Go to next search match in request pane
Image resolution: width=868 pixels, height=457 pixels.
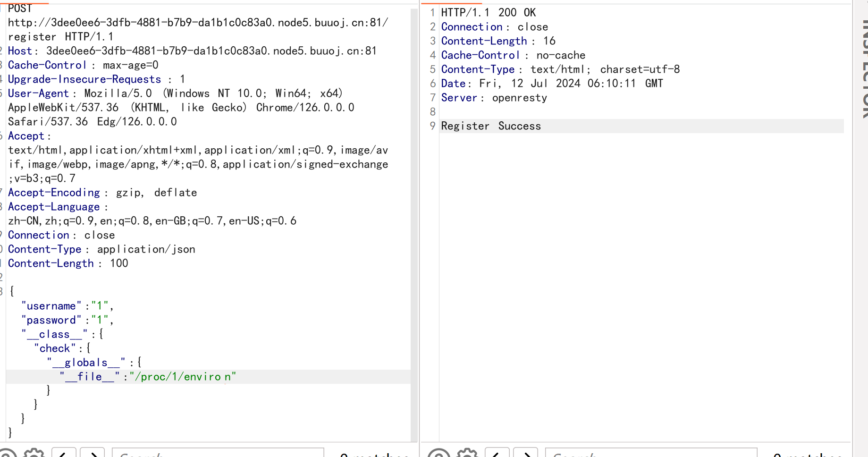pos(93,453)
